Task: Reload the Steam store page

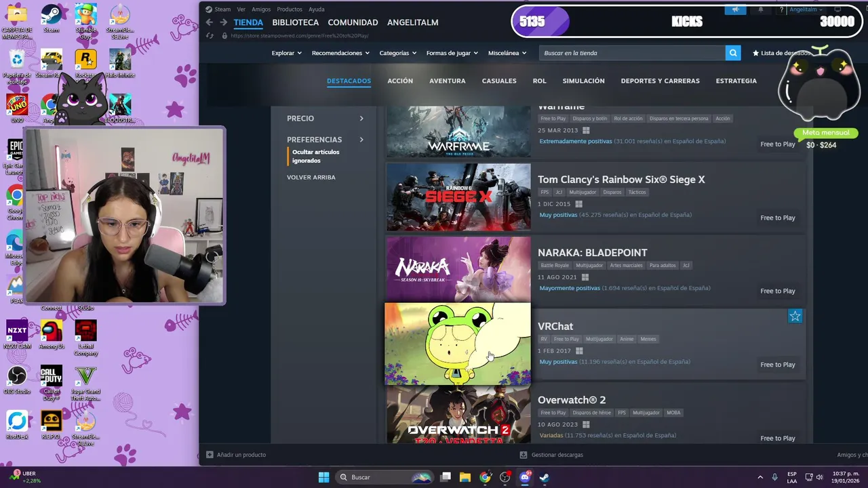Action: pyautogui.click(x=210, y=35)
